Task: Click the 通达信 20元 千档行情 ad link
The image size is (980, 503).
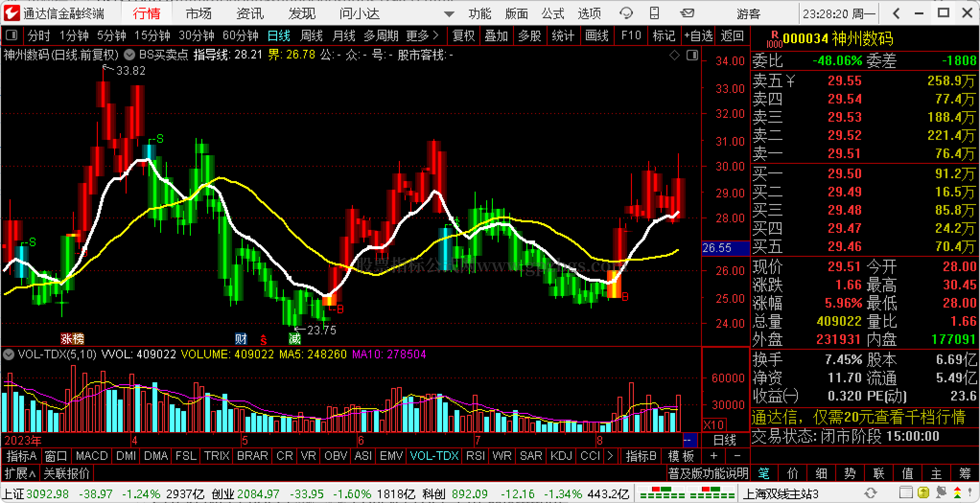Action: pos(858,417)
